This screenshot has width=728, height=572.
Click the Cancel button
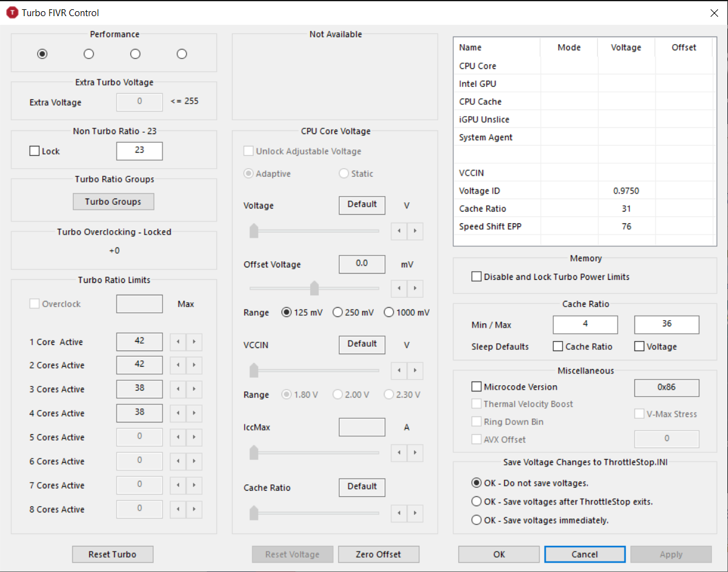pos(585,555)
